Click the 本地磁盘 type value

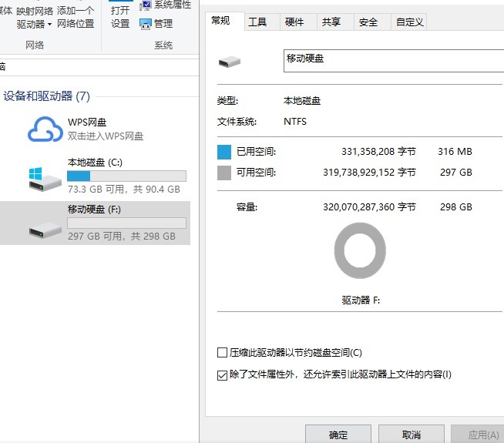click(x=302, y=101)
